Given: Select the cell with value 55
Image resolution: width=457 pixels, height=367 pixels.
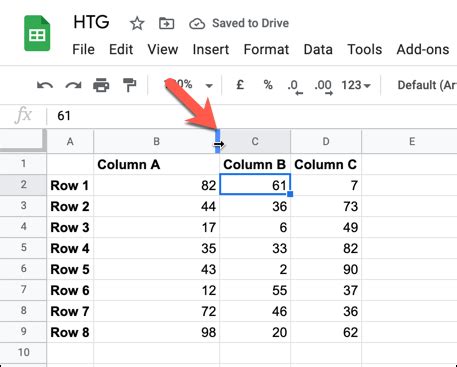Looking at the screenshot, I should [255, 290].
